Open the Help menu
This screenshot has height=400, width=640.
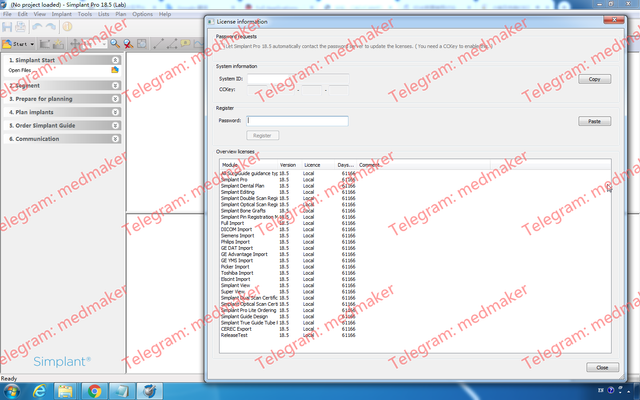tap(164, 14)
